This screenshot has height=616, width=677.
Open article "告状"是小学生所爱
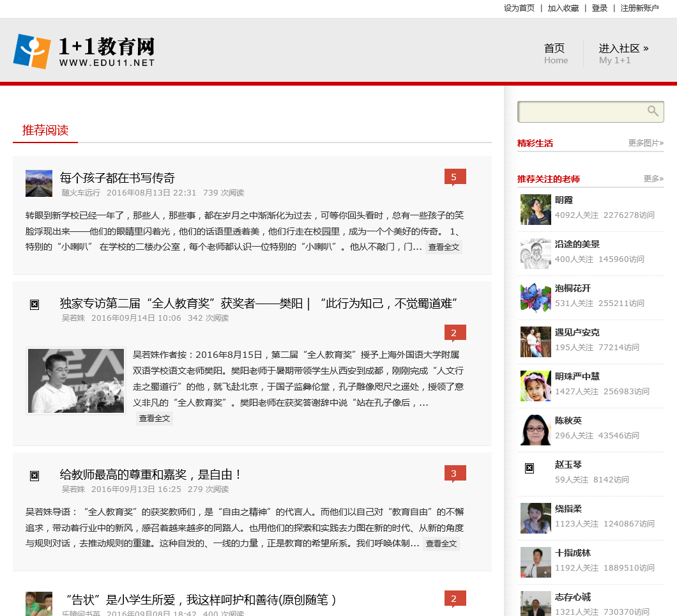(201, 599)
